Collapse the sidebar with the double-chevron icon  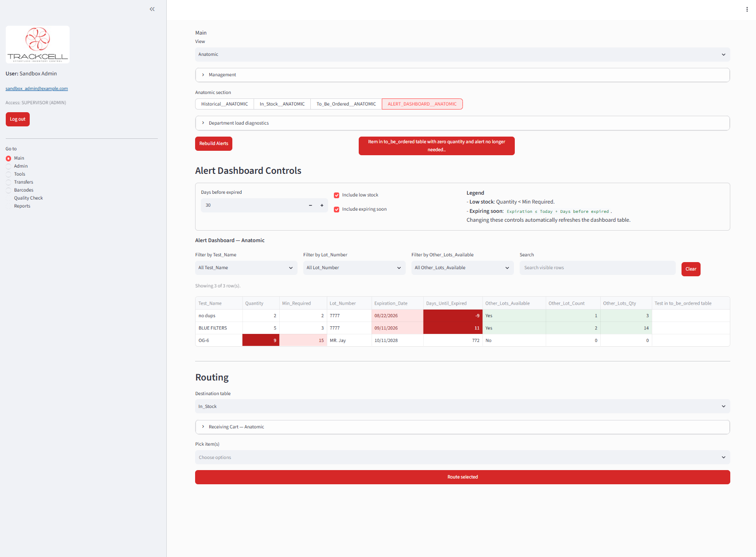click(x=152, y=9)
